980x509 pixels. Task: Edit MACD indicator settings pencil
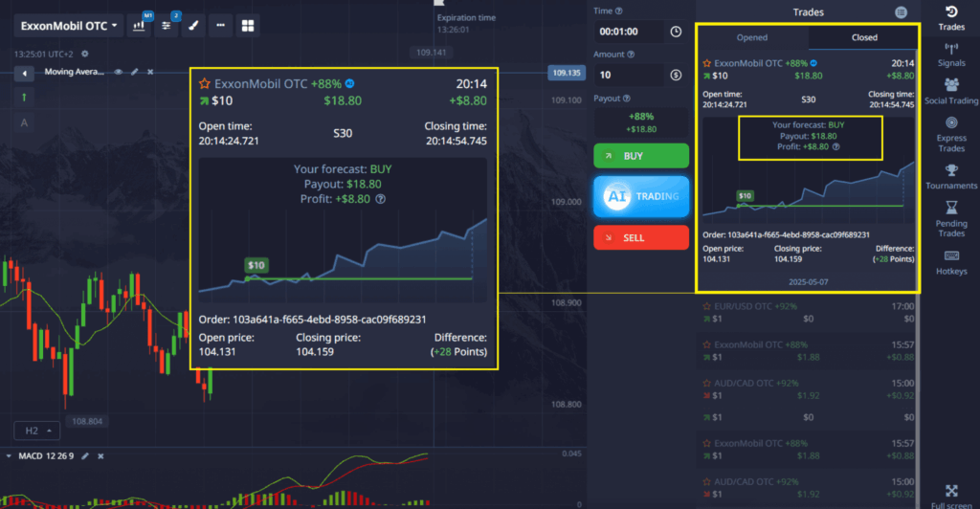tap(85, 456)
